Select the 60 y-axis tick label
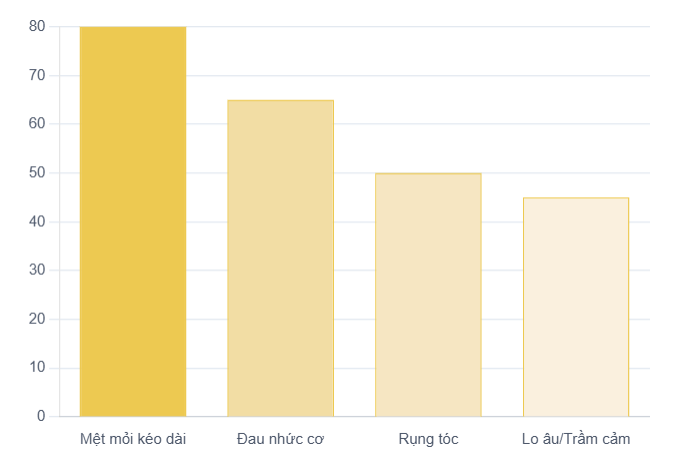 coord(37,124)
